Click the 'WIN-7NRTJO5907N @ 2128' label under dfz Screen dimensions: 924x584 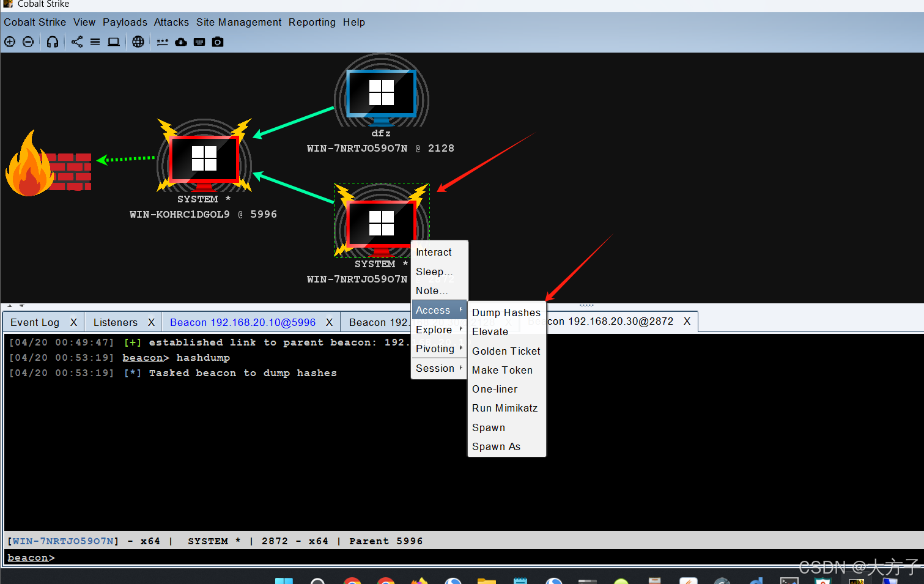point(380,148)
